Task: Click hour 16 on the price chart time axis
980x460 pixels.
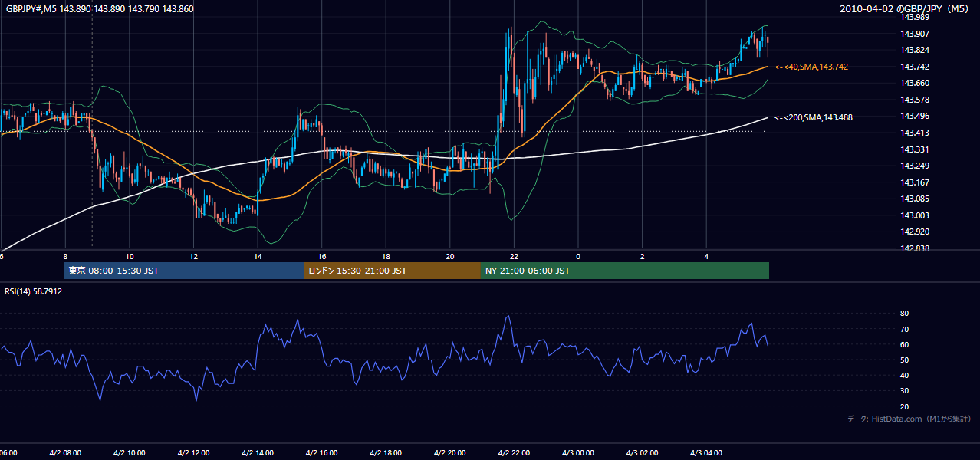Action: pyautogui.click(x=322, y=257)
